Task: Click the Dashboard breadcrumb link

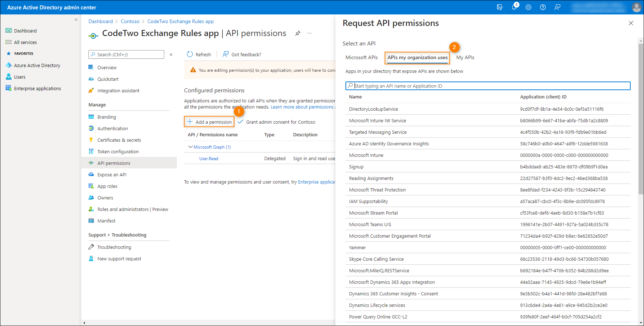Action: tap(101, 21)
